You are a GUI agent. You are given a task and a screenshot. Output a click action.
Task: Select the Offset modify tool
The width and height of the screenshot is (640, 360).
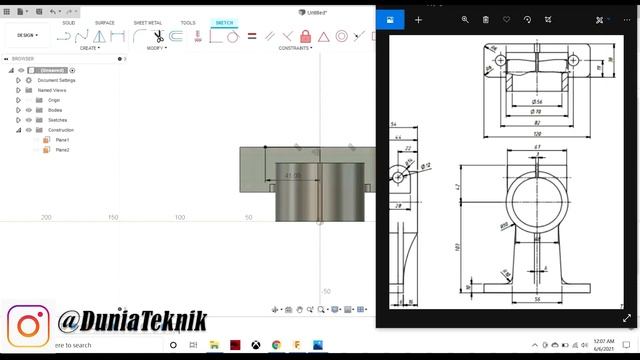click(176, 37)
